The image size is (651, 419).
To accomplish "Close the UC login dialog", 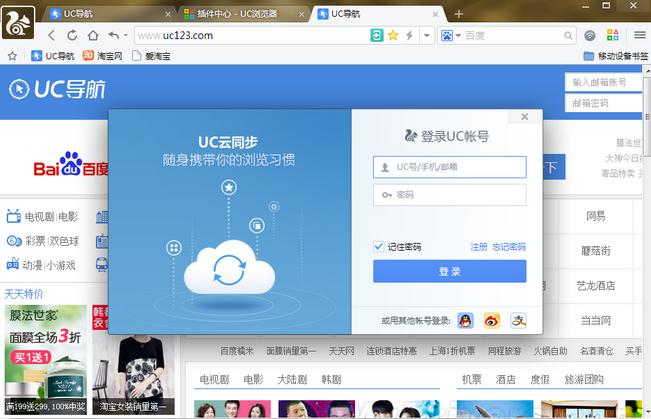I will point(525,117).
